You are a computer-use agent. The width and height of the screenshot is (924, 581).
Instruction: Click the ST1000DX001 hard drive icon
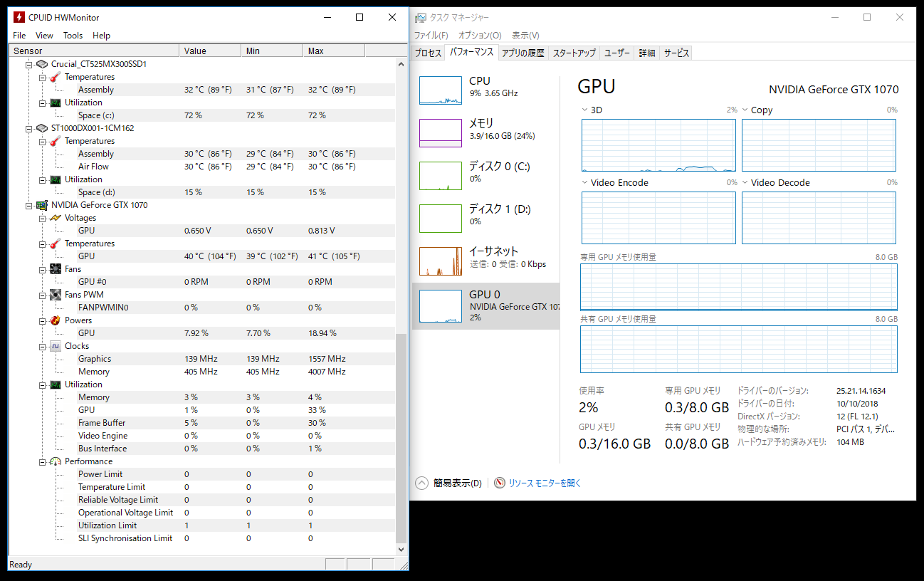coord(41,128)
